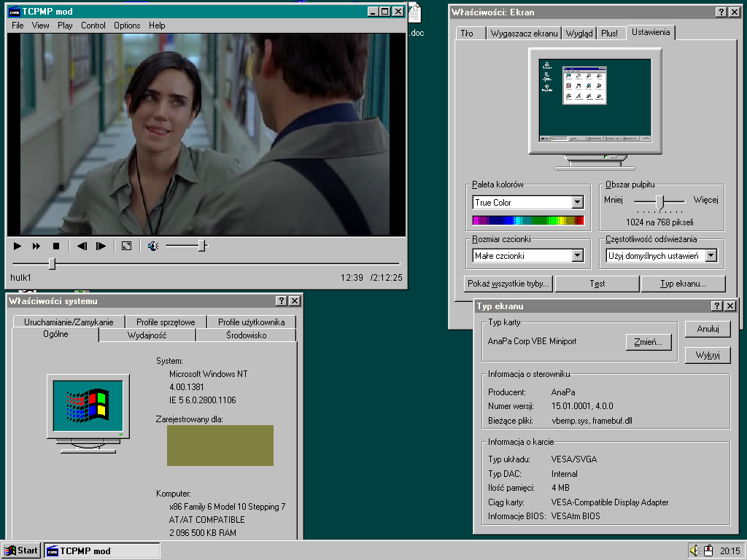747x560 pixels.
Task: Click the Pokaż wszystkie tryby button
Action: (508, 284)
